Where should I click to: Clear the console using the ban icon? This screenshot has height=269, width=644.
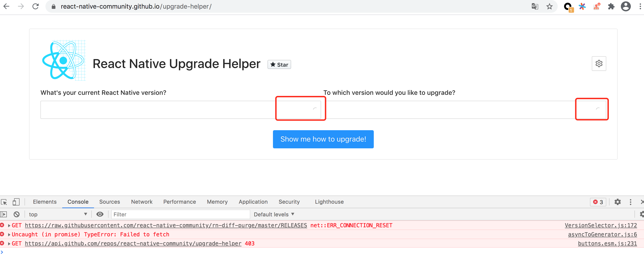(17, 214)
